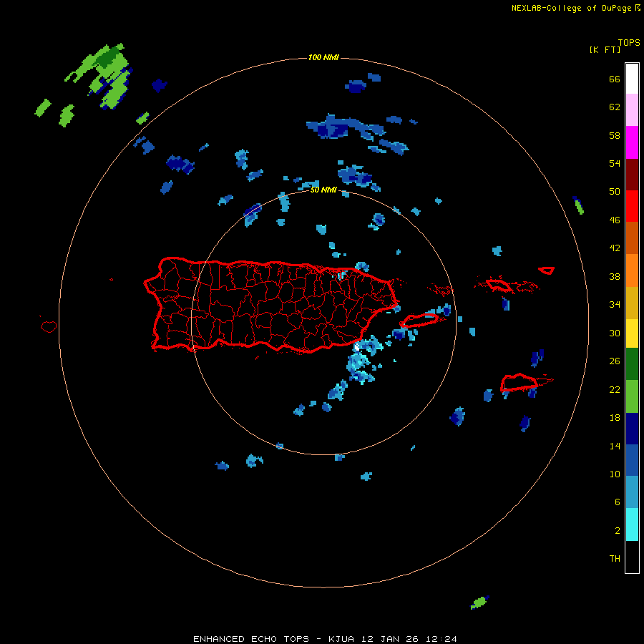Click the gold mustard legend swatch
Screen dimensions: 644x644
pyautogui.click(x=632, y=303)
